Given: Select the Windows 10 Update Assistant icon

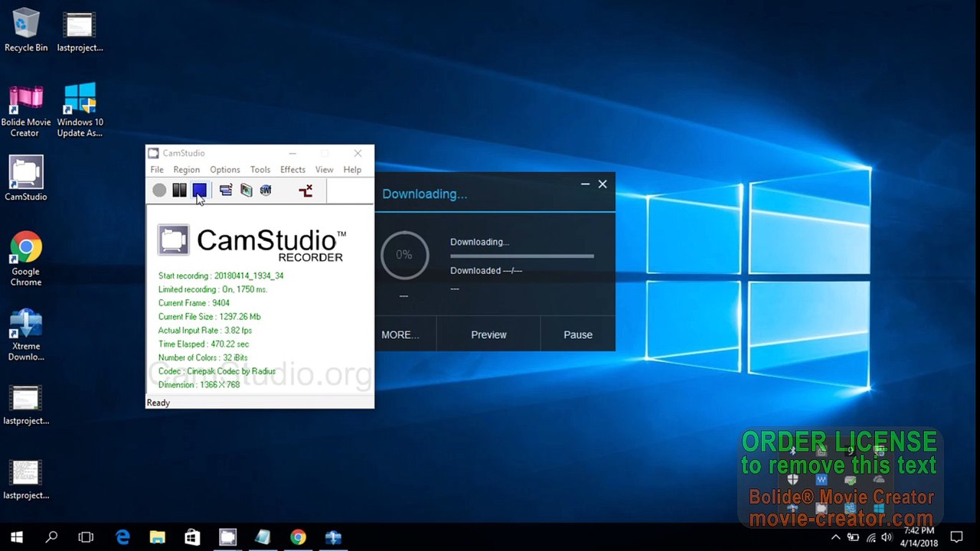Looking at the screenshot, I should pos(80,111).
